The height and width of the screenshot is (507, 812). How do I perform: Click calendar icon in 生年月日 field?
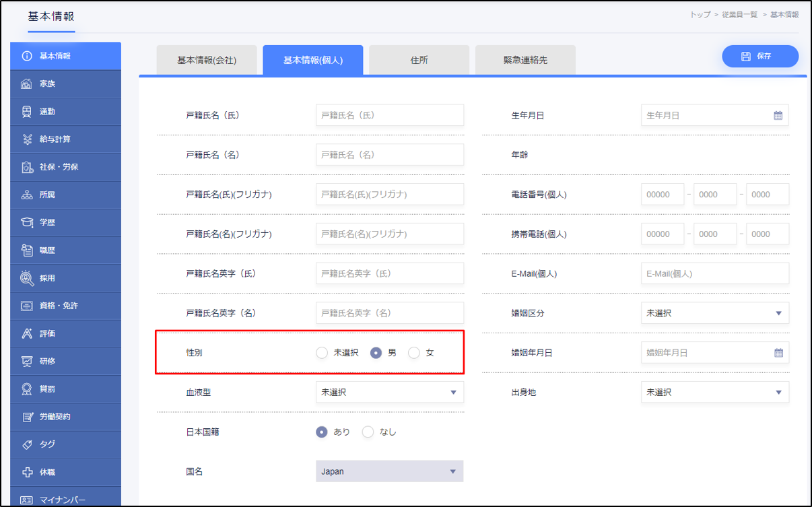coord(778,115)
